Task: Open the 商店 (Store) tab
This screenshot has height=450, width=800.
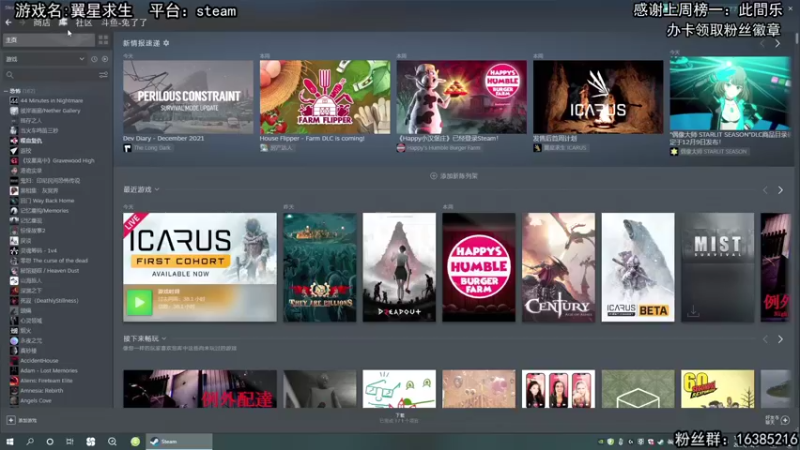Action: [x=42, y=22]
